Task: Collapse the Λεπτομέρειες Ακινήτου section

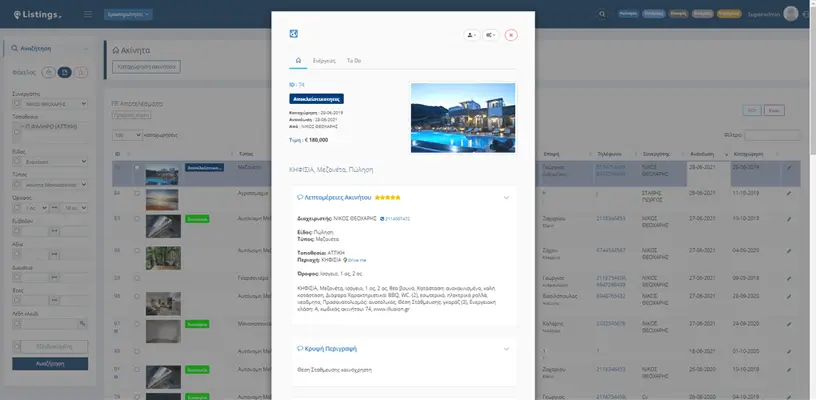Action: [506, 198]
